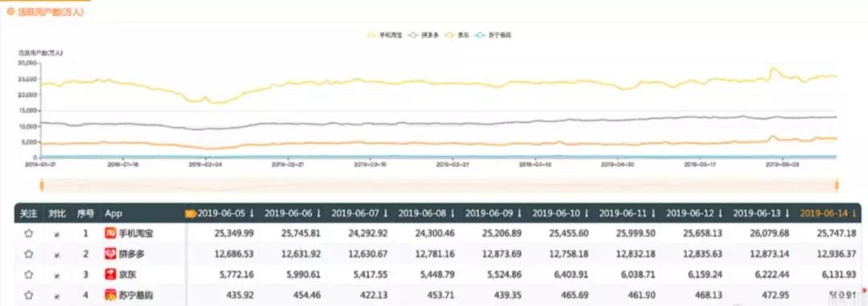Image resolution: width=868 pixels, height=306 pixels.
Task: Click the star icon for 手机淘宝 row
Action: [28, 234]
